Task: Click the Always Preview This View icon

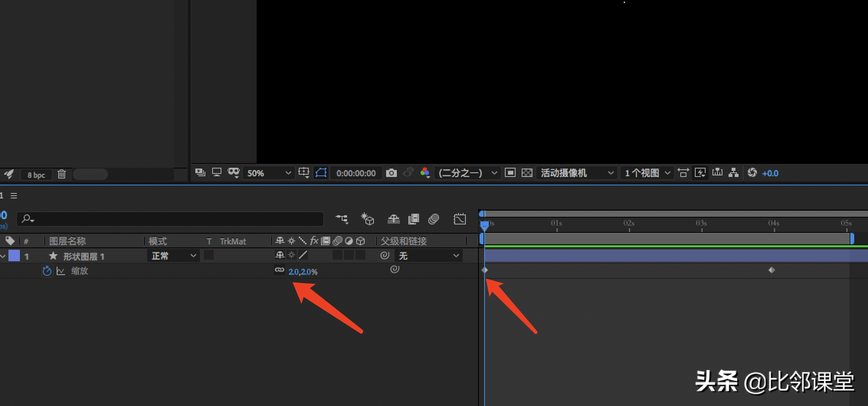Action: [200, 173]
